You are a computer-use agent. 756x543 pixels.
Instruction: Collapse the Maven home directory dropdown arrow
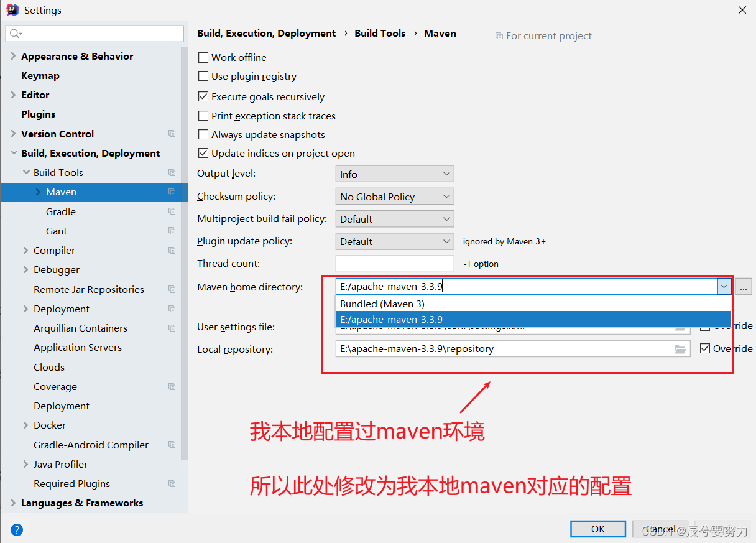[x=724, y=286]
